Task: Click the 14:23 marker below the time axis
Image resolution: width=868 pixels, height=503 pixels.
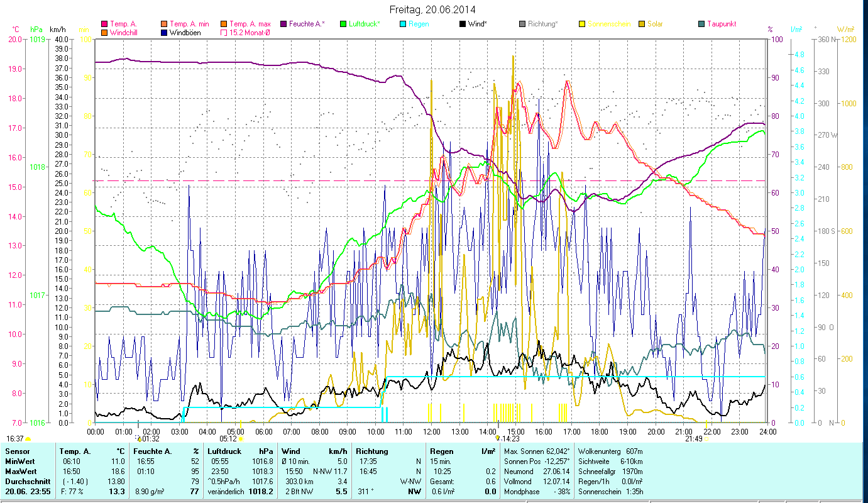Action: [510, 439]
